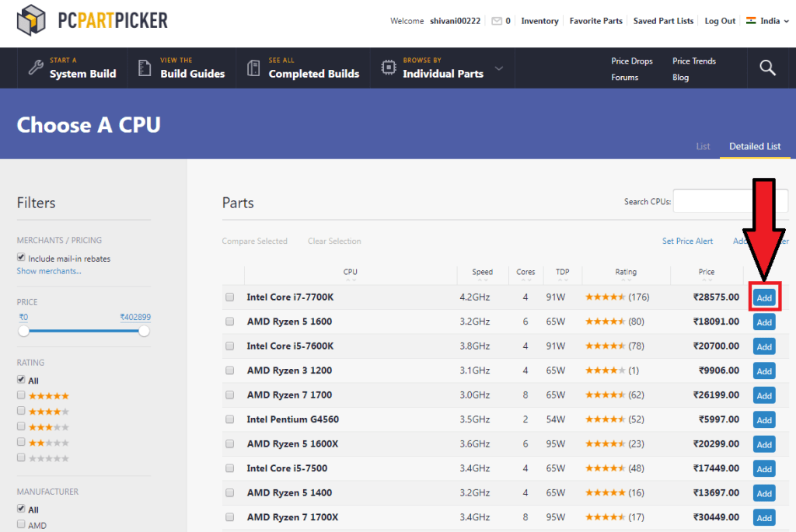The height and width of the screenshot is (532, 796).
Task: Toggle the All manufacturer checkbox
Action: pyautogui.click(x=21, y=508)
